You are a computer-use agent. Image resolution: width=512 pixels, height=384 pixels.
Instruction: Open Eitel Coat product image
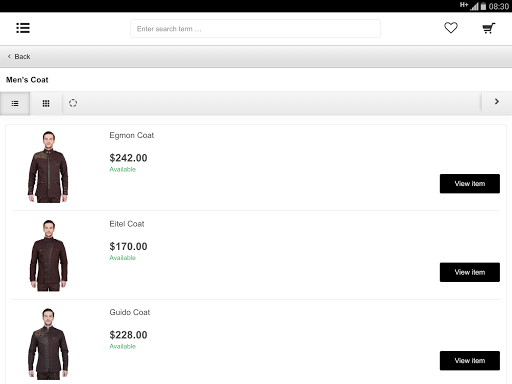coord(49,255)
